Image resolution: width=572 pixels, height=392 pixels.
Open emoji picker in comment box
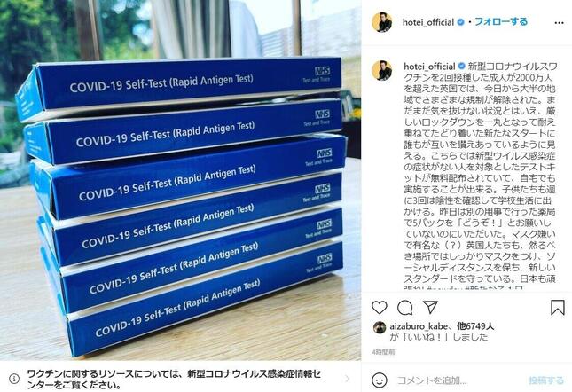(380, 380)
